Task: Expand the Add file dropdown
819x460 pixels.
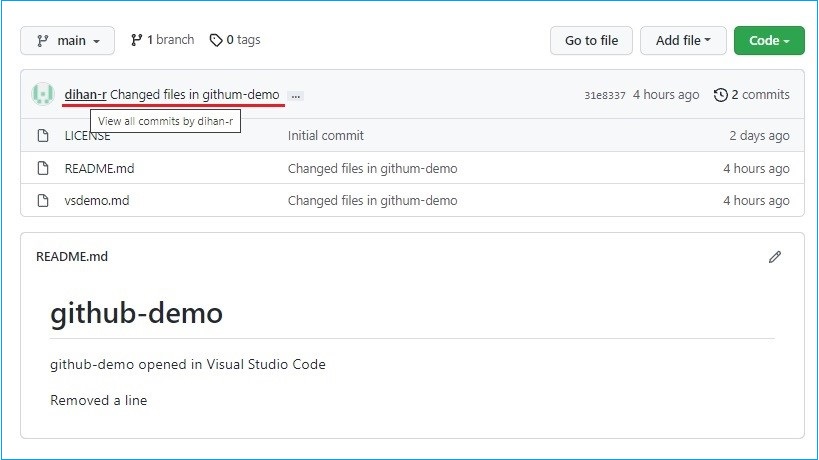Action: tap(683, 41)
